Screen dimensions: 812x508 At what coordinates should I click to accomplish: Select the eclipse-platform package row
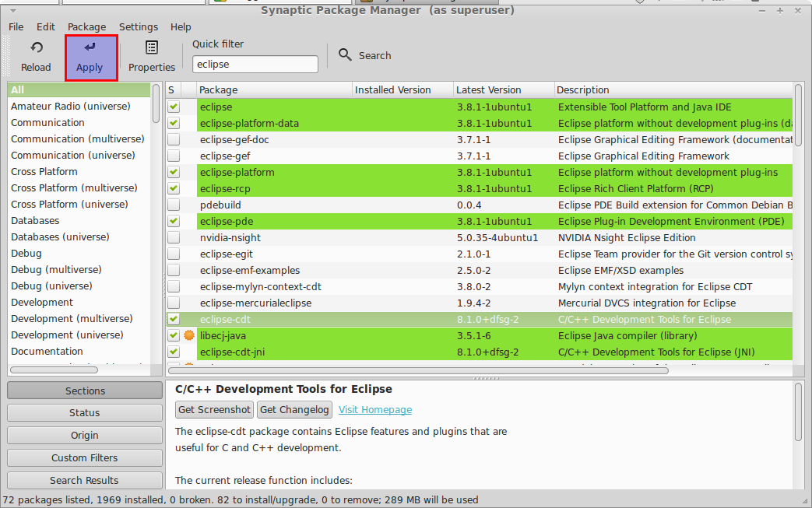pos(479,172)
